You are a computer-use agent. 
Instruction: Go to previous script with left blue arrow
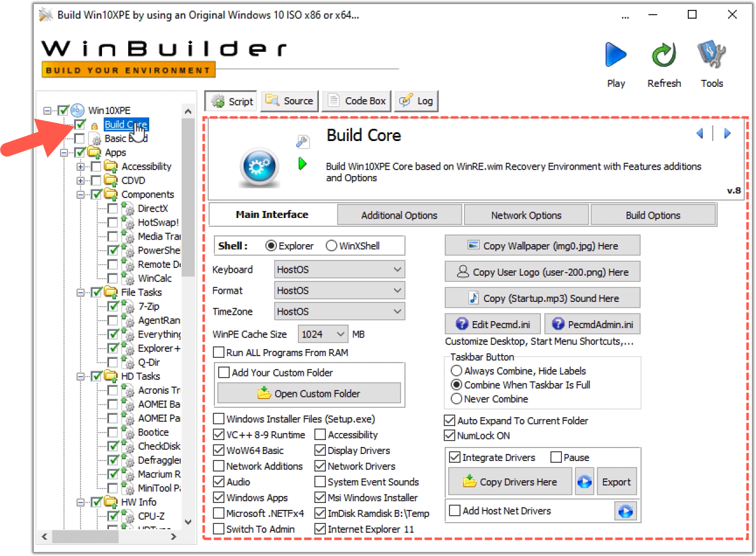tap(699, 133)
